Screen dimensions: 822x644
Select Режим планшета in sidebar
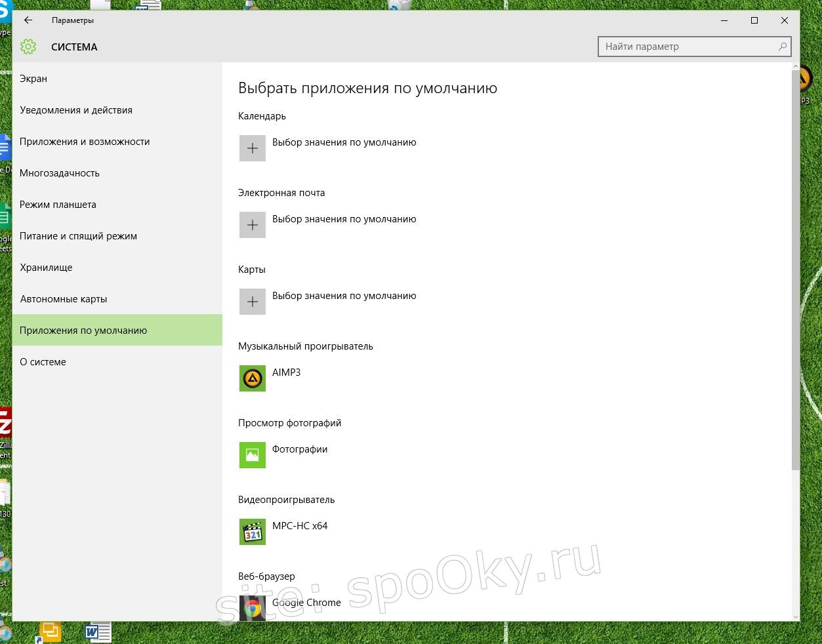(x=117, y=205)
